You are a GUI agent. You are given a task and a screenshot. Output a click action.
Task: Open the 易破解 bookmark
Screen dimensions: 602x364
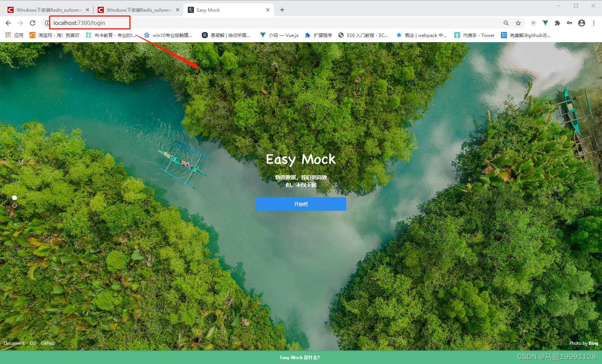click(x=226, y=35)
